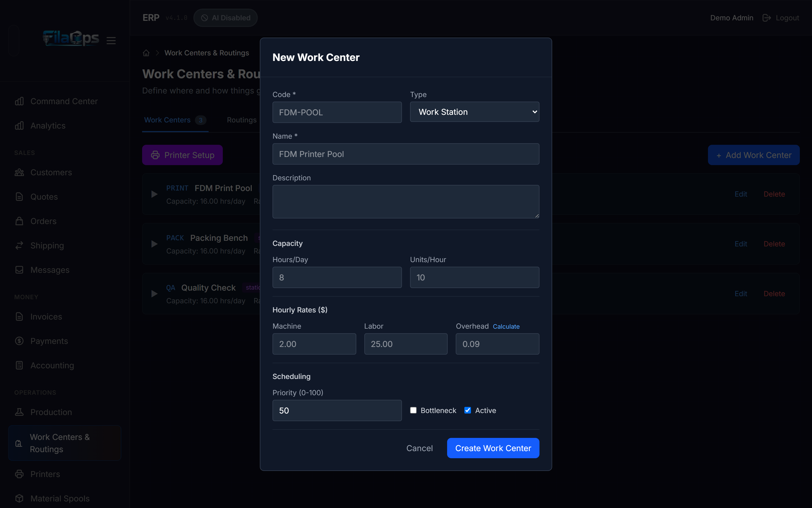Click the Hours/Day input field
Screen dimensions: 812x508
(337, 277)
